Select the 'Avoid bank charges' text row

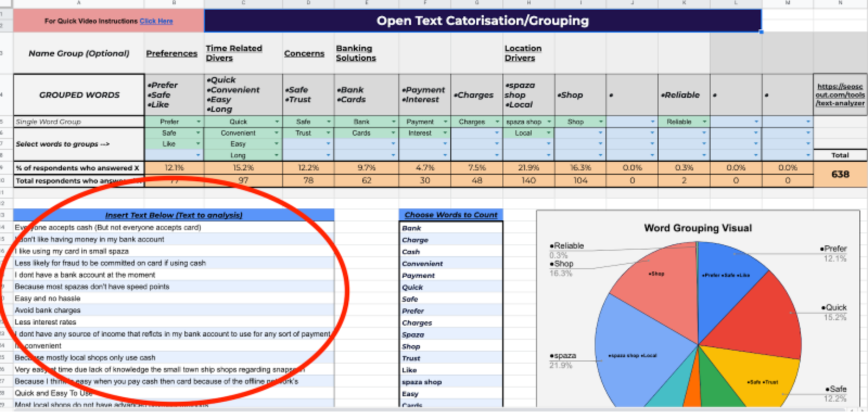point(174,310)
